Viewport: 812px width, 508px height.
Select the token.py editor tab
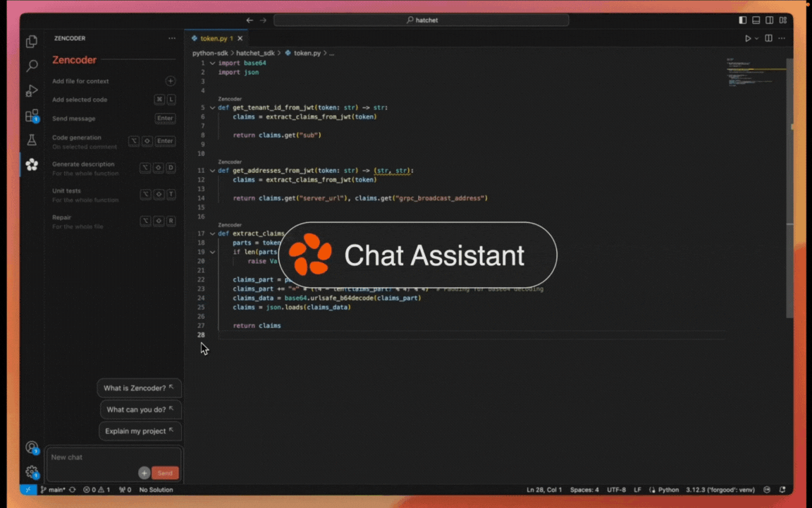pyautogui.click(x=215, y=39)
